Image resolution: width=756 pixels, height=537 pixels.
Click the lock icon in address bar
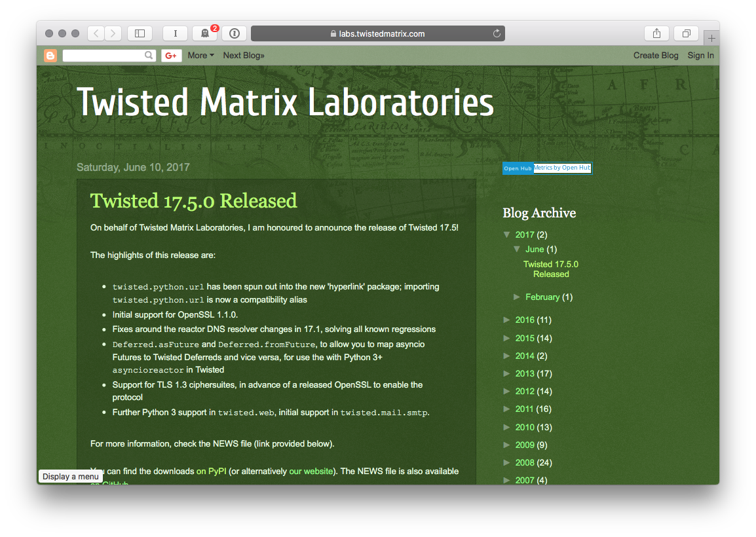coord(333,34)
